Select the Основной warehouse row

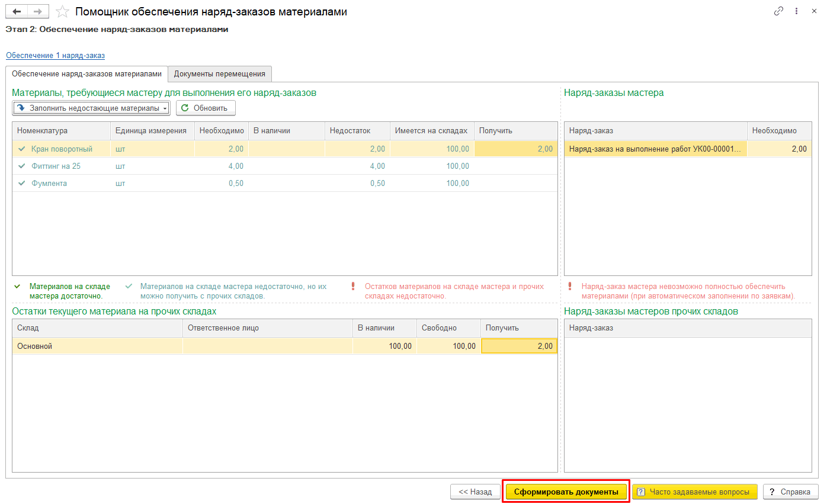coord(285,346)
